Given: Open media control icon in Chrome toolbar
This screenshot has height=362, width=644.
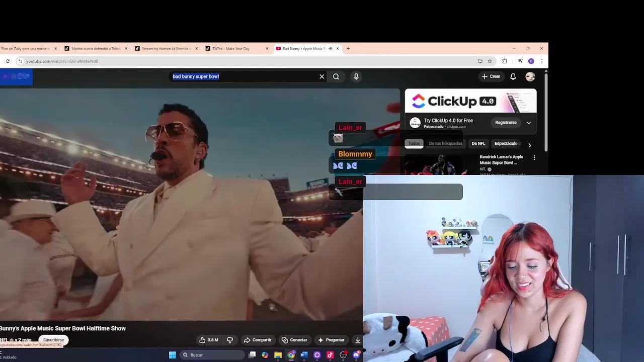Looking at the screenshot, I should tap(520, 61).
